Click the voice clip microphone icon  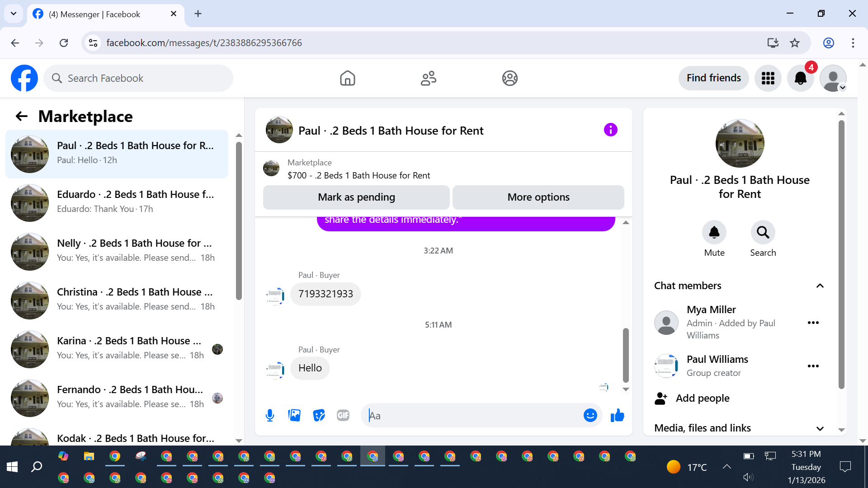(270, 415)
